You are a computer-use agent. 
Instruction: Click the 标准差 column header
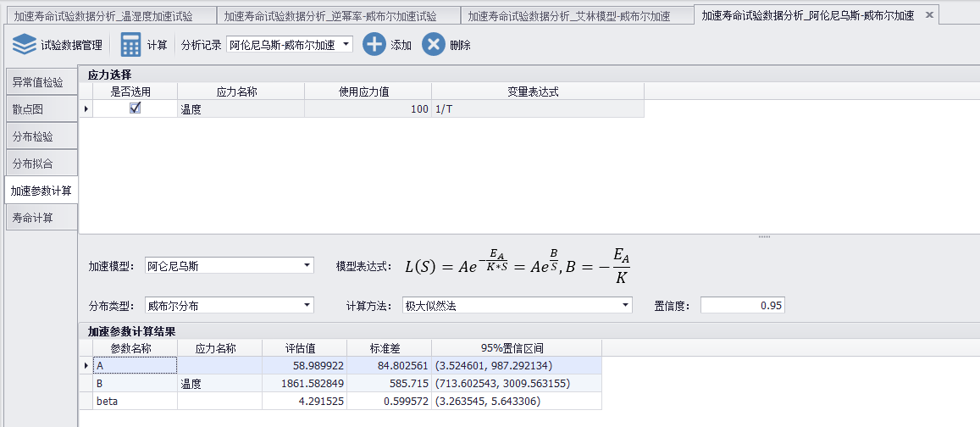tap(389, 348)
